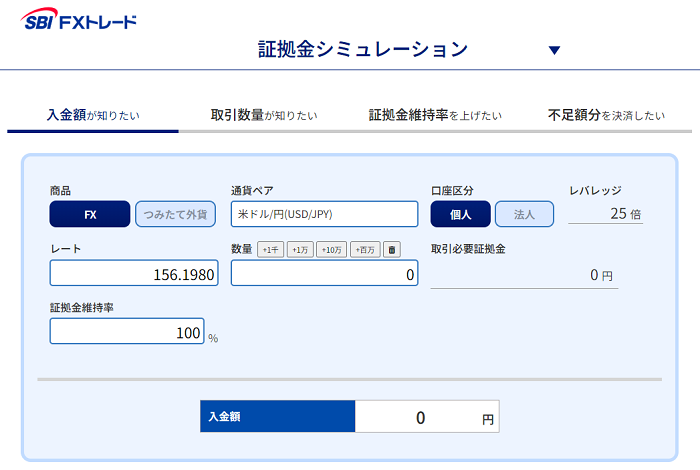This screenshot has height=470, width=700.
Task: Focus the レート input field
Action: click(134, 273)
